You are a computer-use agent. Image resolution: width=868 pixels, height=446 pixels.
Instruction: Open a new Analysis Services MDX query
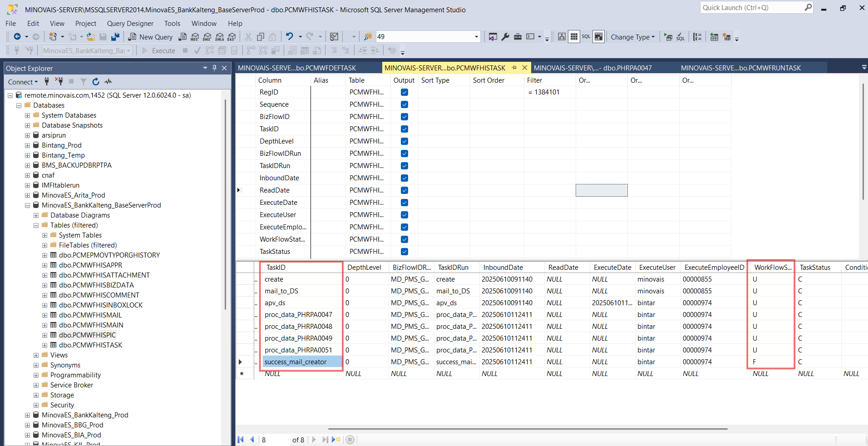click(x=195, y=37)
